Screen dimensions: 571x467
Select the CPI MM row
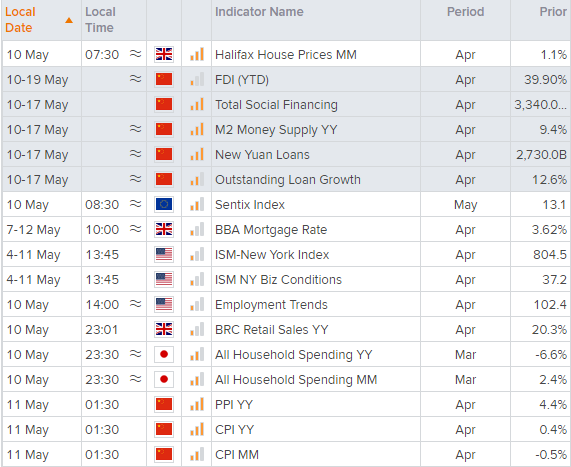coord(286,455)
